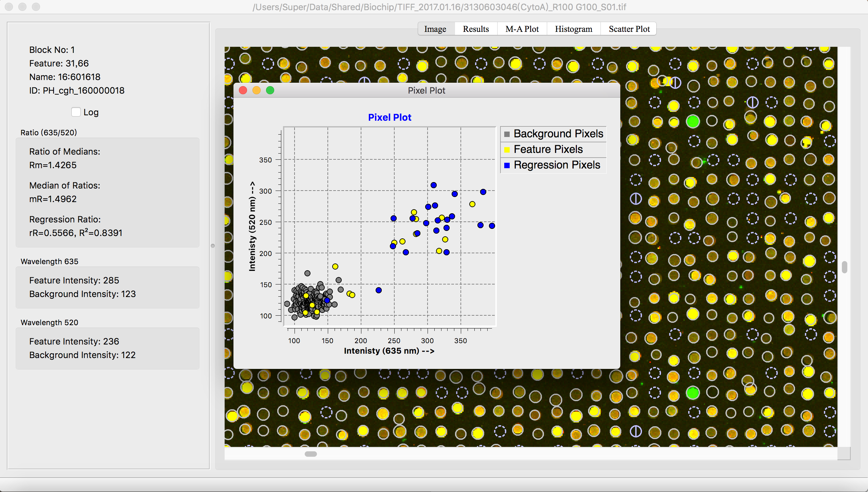Enable the Log checkbox

coord(76,112)
